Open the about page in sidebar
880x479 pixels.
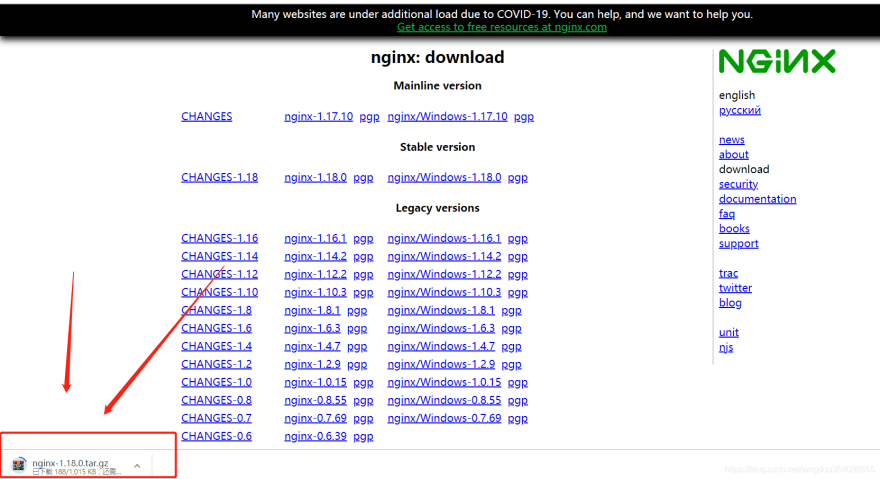tap(734, 154)
